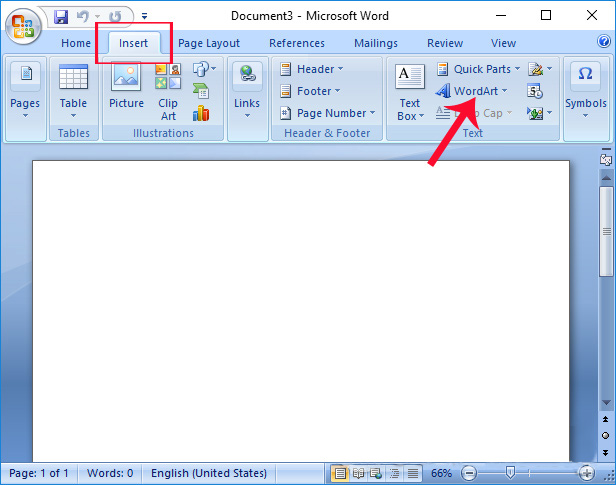This screenshot has width=616, height=485.
Task: Open the Page Layout tab
Action: [209, 43]
